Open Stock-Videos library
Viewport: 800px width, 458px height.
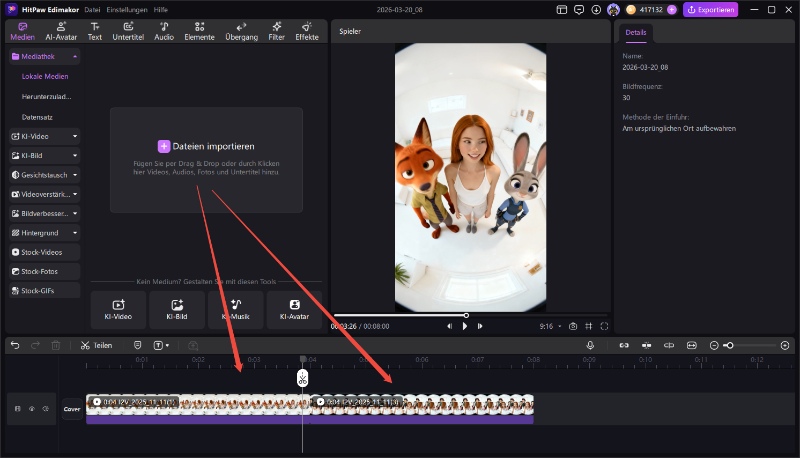click(44, 252)
